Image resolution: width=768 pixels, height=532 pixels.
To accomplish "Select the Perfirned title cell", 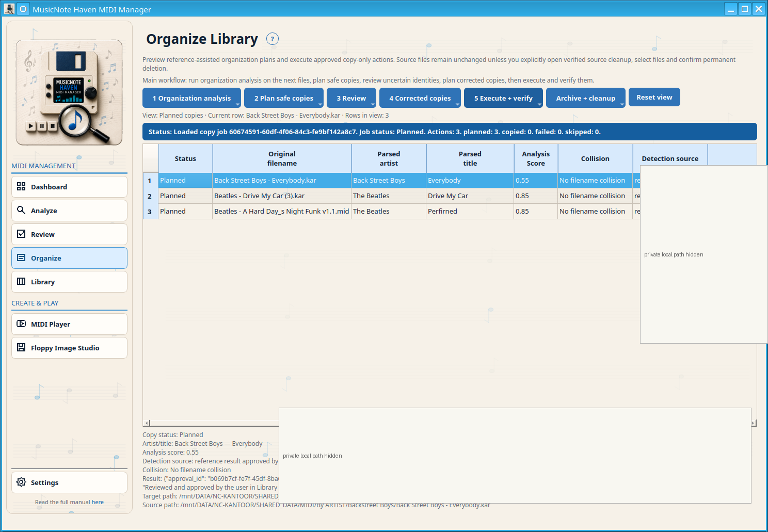I will tap(470, 212).
